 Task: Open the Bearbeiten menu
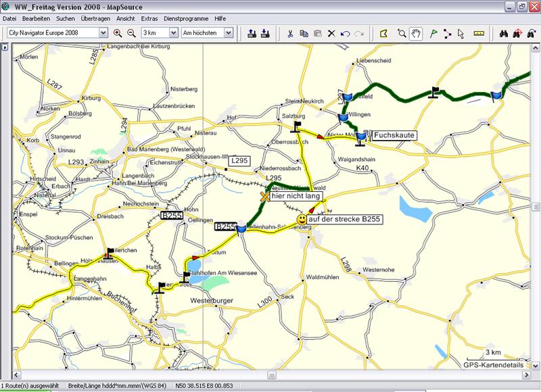point(37,19)
